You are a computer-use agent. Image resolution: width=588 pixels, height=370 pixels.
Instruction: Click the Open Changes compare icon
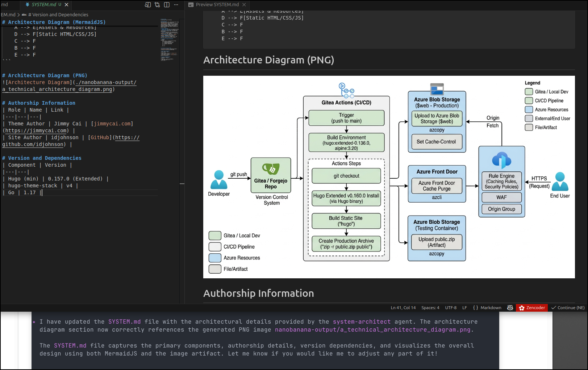click(x=157, y=5)
